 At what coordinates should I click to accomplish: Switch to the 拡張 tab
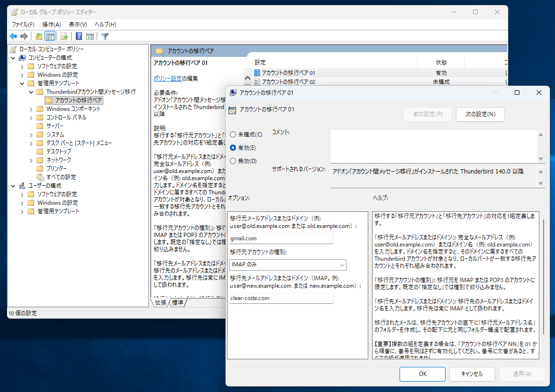click(x=161, y=302)
